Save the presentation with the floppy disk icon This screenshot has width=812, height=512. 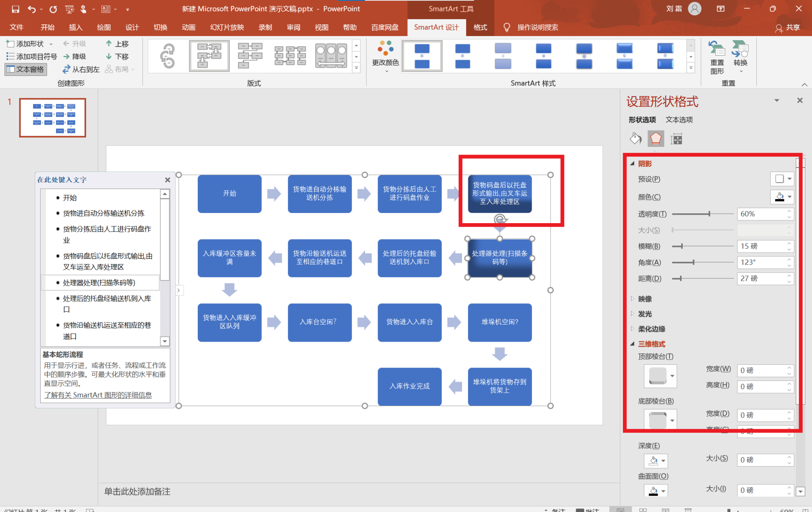tap(15, 9)
